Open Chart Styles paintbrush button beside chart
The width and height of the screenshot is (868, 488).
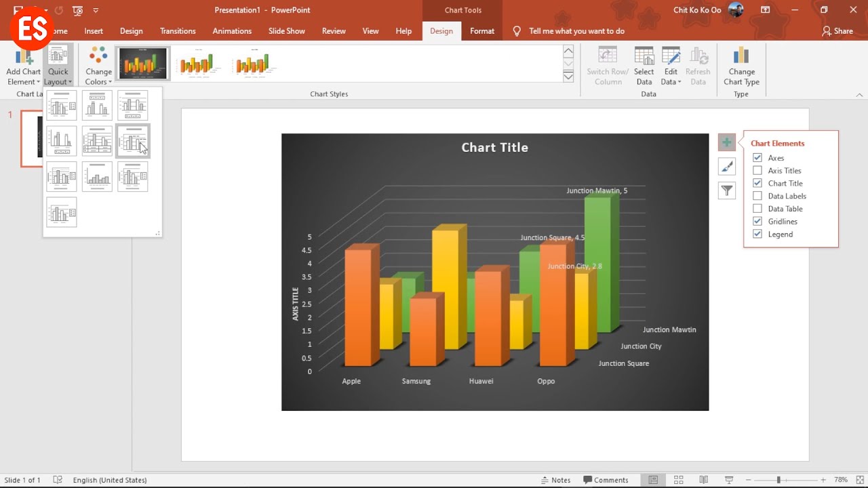coord(726,167)
